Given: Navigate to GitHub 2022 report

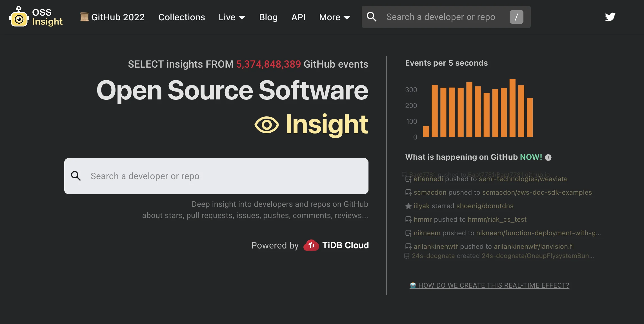Looking at the screenshot, I should 112,17.
